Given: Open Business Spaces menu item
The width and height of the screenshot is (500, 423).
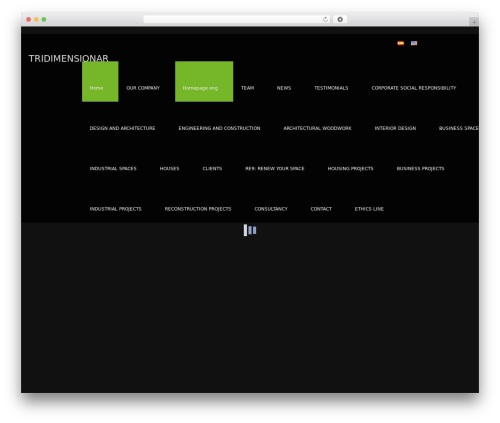Looking at the screenshot, I should (x=459, y=128).
